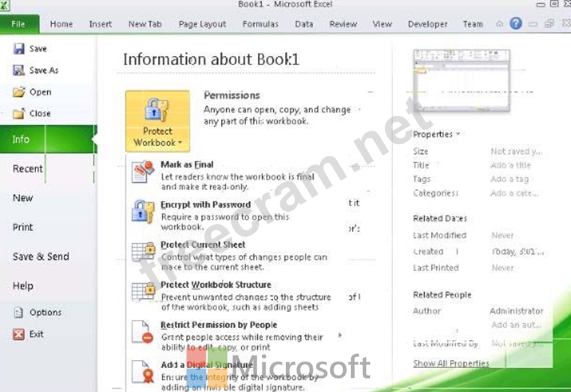Click the Administrator author name
The width and height of the screenshot is (571, 392).
(x=516, y=311)
